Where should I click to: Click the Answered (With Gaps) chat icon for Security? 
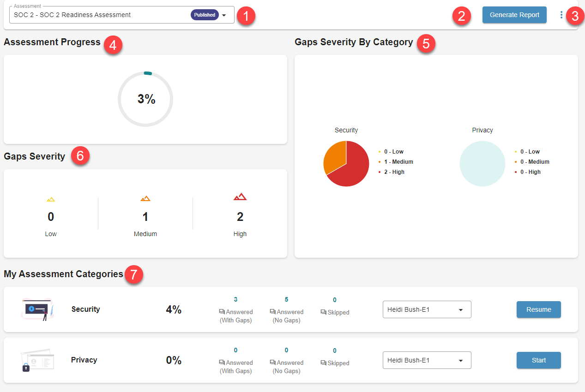tap(221, 312)
